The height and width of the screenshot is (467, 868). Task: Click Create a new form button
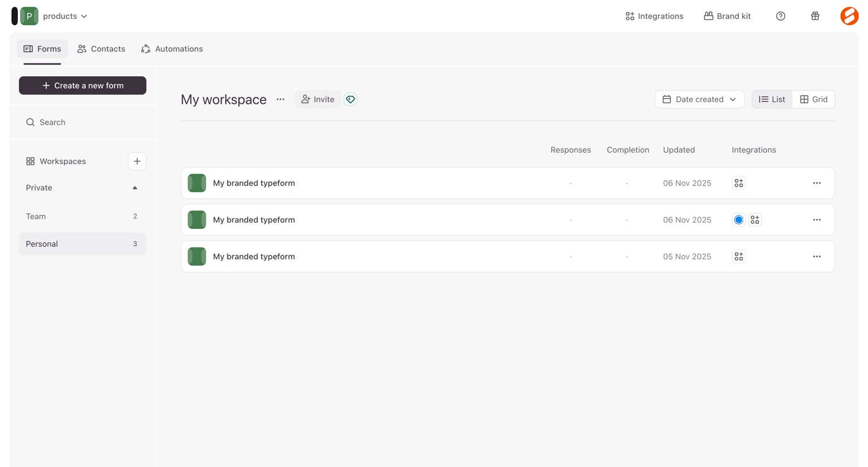83,85
